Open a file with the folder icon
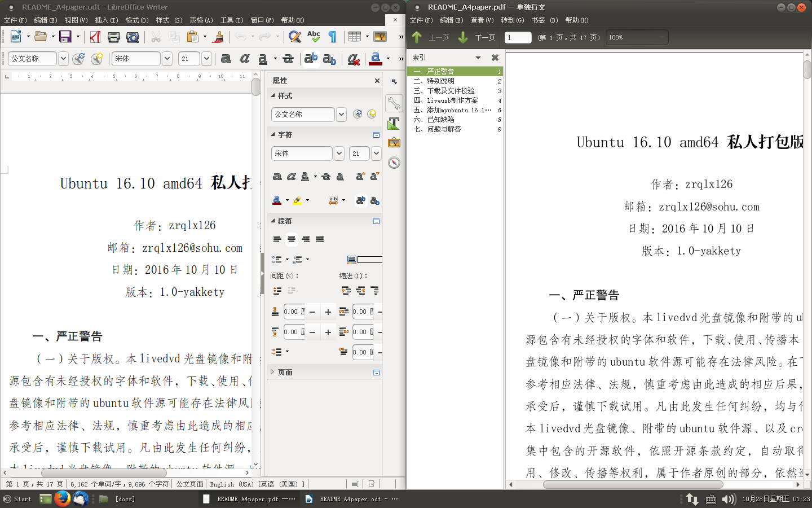This screenshot has height=508, width=812. [41, 37]
